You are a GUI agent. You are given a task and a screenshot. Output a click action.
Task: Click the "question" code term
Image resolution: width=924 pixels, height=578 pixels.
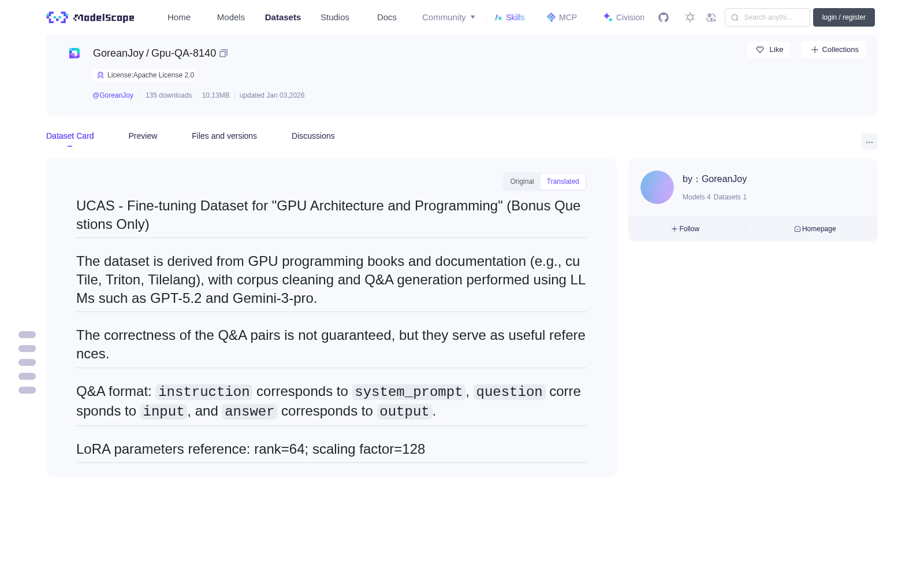tap(509, 392)
